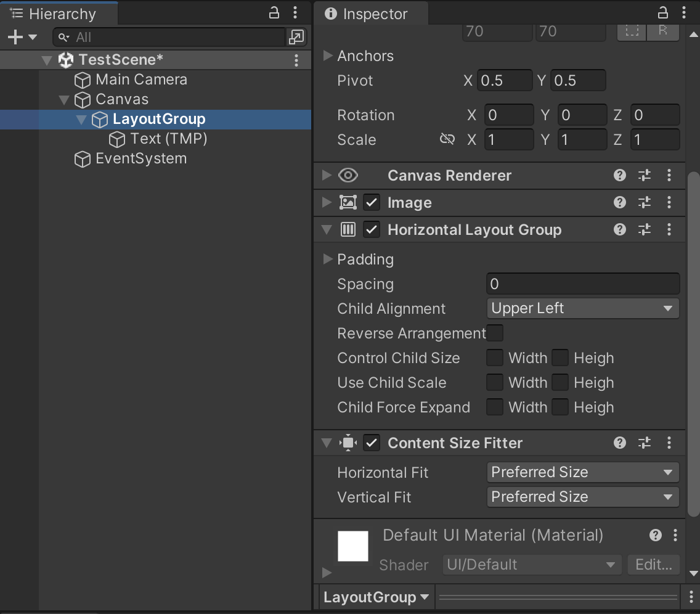Lock the Hierarchy panel

274,13
